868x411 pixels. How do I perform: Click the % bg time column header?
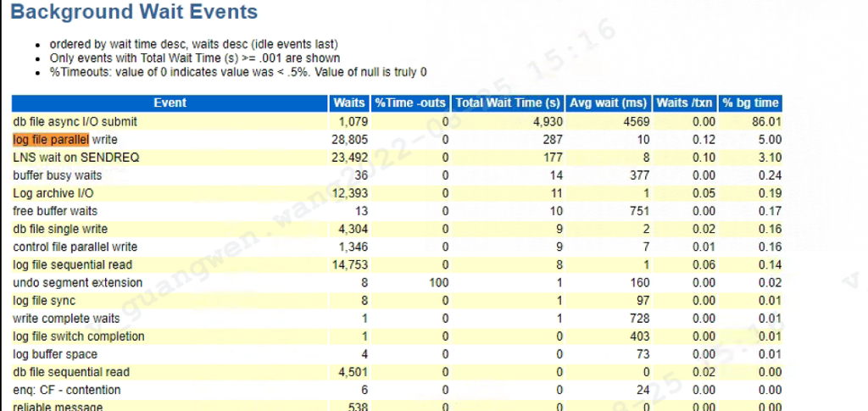tap(750, 103)
